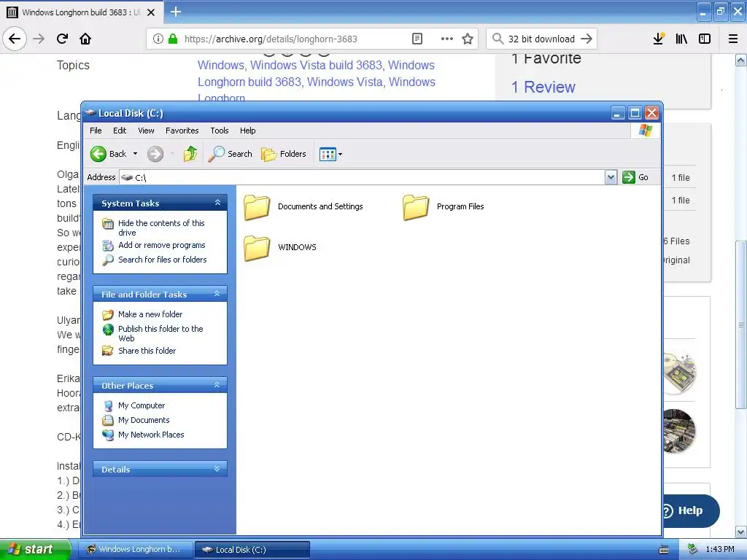Open the Help menu in Explorer

[248, 131]
